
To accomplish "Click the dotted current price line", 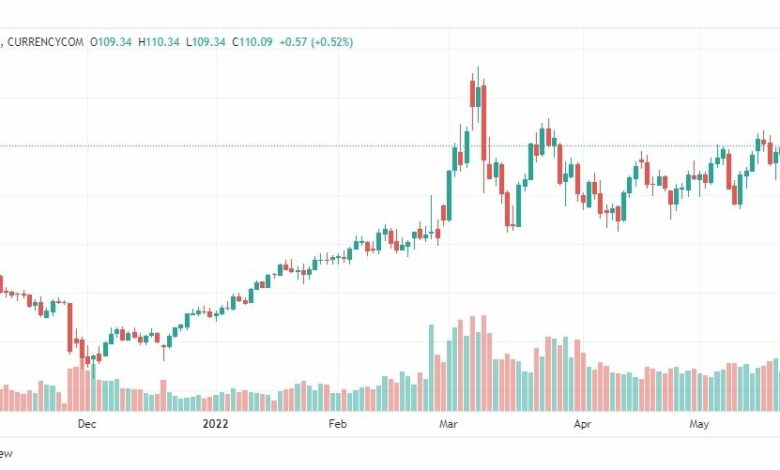I will 390,146.
